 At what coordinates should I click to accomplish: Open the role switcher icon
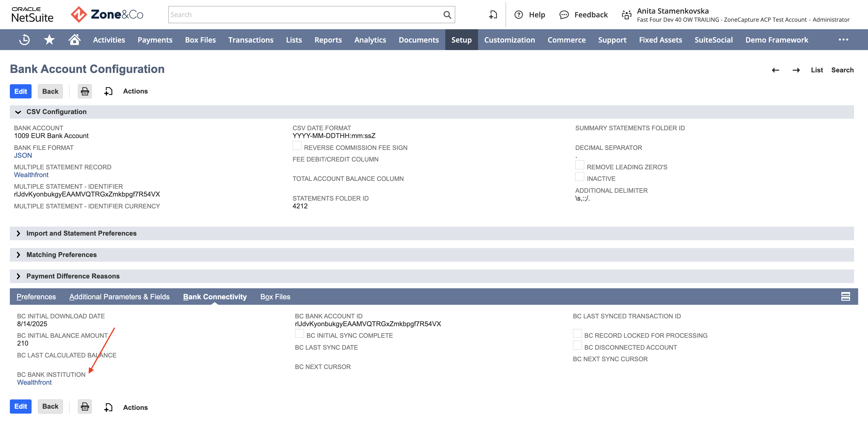click(627, 15)
